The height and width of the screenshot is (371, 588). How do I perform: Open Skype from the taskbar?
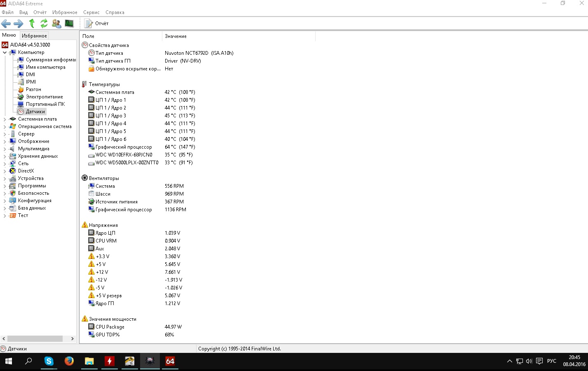[x=49, y=362]
